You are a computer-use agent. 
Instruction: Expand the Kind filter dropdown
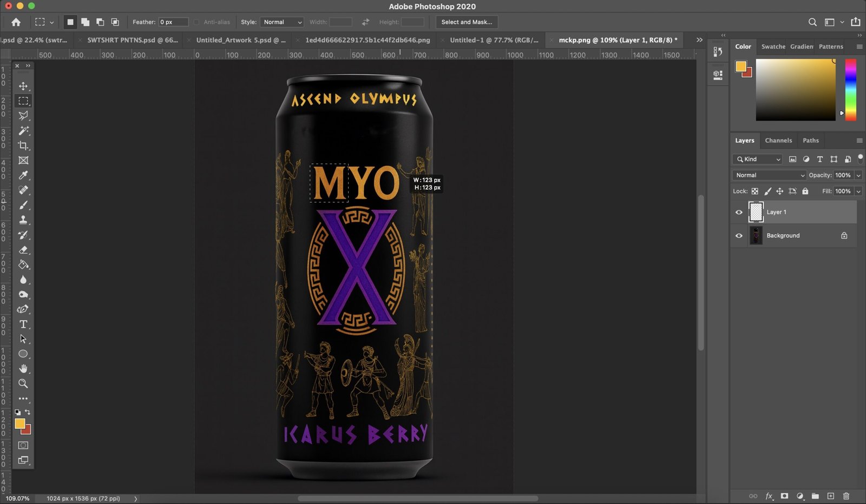click(x=758, y=159)
